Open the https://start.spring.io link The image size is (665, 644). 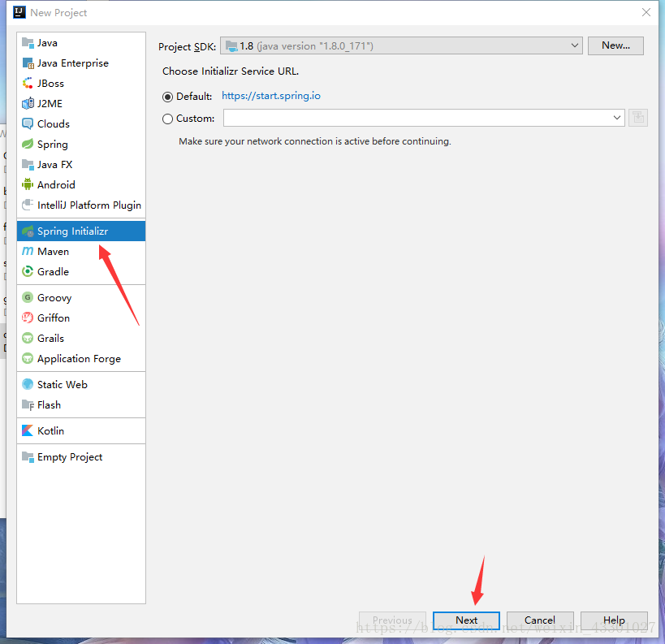pos(271,96)
